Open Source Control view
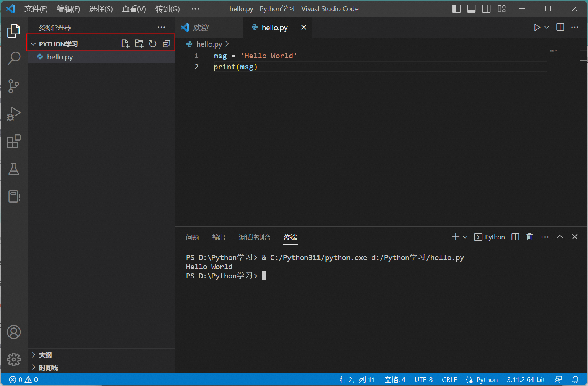Viewport: 588px width, 386px height. point(14,86)
